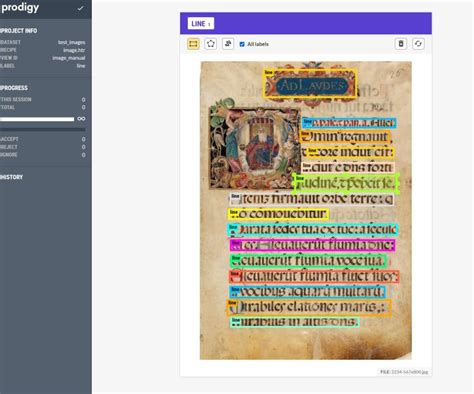Viewport: 474px width, 394px height.
Task: Click the PROJECT INFO heading
Action: [19, 31]
